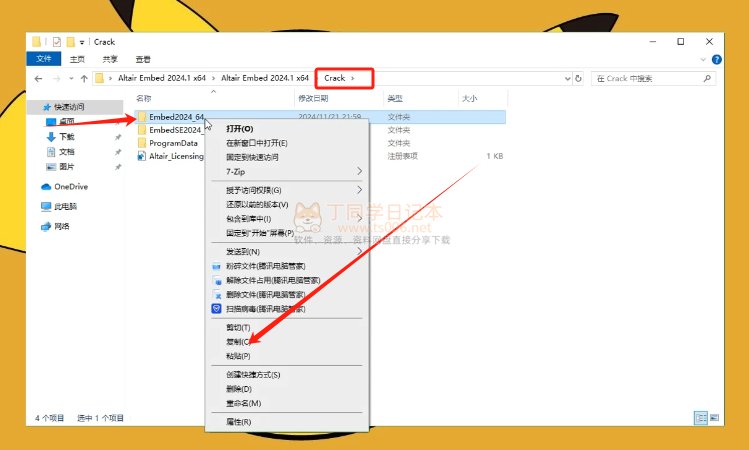Expand the 7-Zip submenu
Viewport: 749px width, 450px height.
tap(287, 171)
